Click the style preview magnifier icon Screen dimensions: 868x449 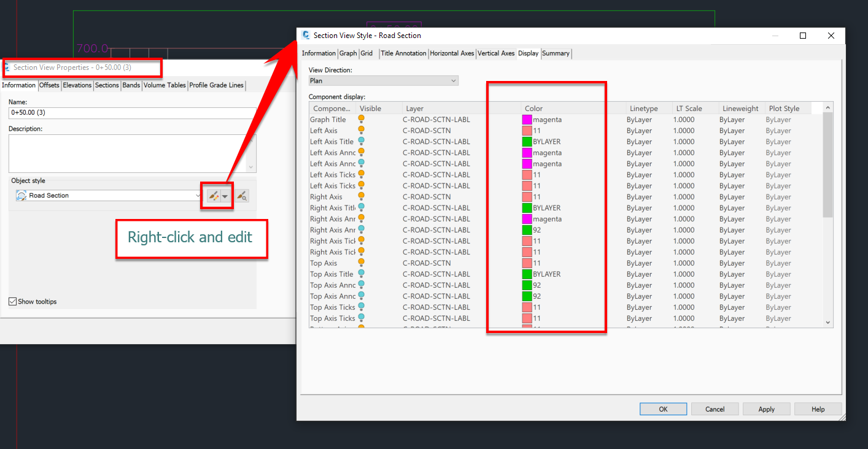[242, 195]
